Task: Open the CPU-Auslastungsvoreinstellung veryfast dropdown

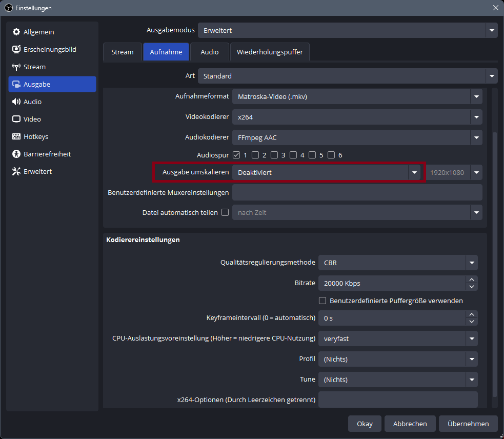Action: pos(398,338)
